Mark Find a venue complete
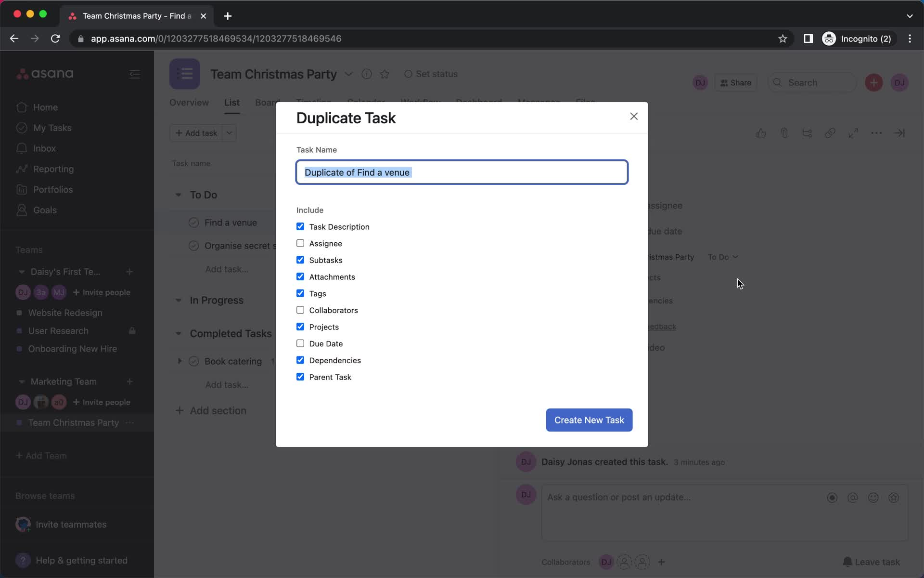924x578 pixels. pos(193,223)
